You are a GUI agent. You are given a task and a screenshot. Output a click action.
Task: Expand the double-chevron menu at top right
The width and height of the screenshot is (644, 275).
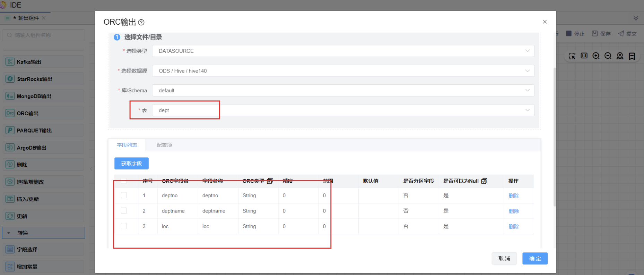(636, 18)
